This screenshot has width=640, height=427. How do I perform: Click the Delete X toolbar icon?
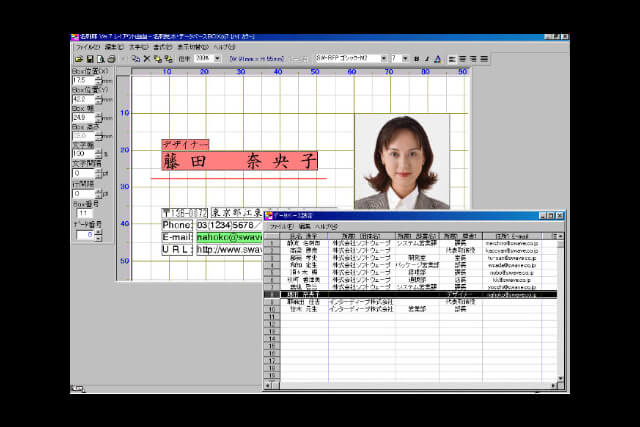tap(147, 59)
